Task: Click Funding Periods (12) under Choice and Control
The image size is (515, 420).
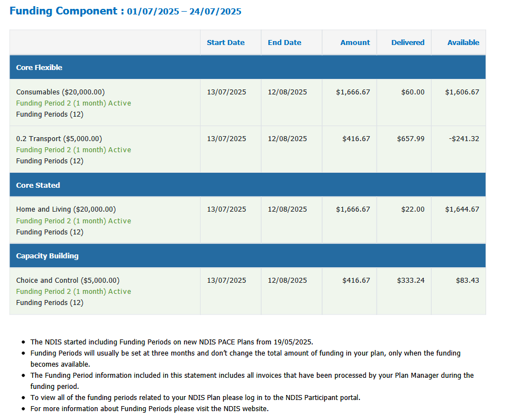Action: tap(49, 302)
